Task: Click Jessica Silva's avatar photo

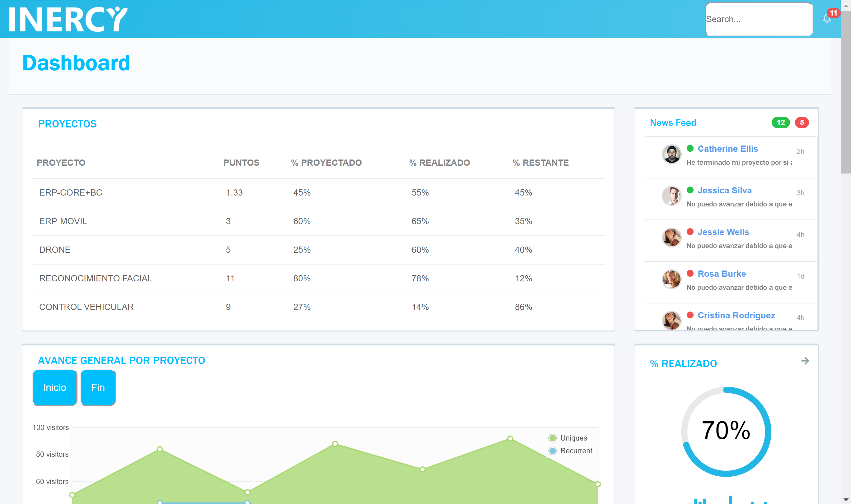Action: tap(671, 196)
